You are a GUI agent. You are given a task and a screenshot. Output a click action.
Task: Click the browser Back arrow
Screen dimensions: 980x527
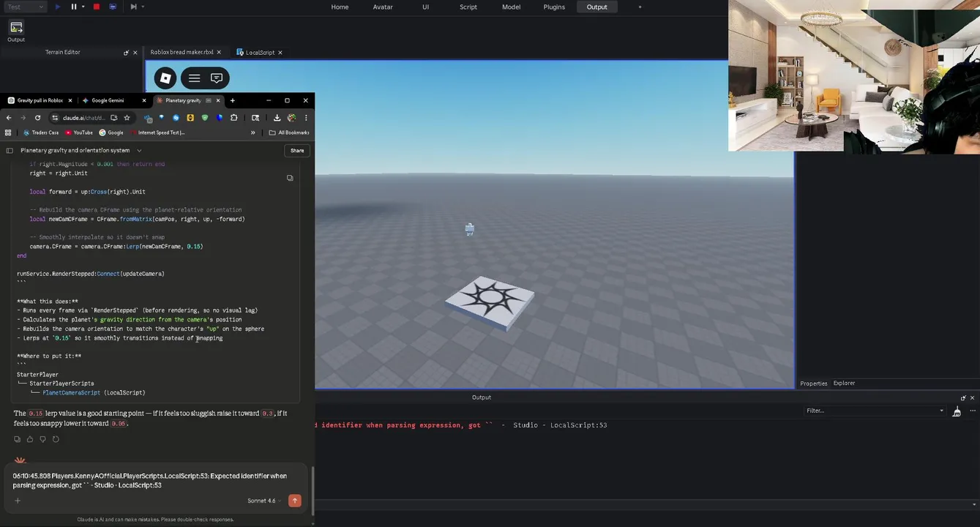(9, 117)
